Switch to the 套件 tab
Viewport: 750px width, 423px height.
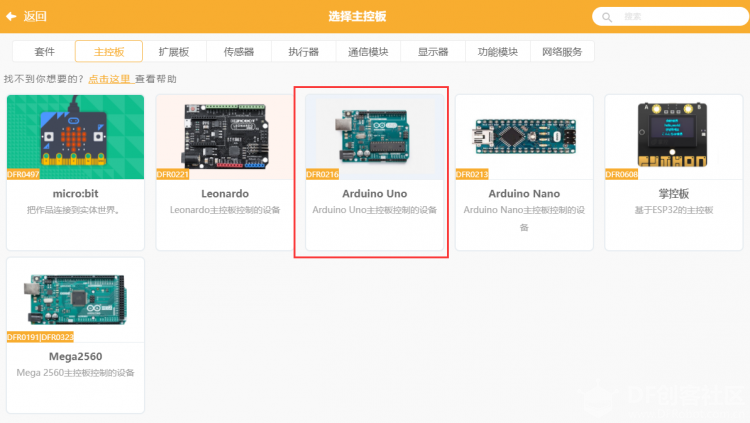(44, 52)
